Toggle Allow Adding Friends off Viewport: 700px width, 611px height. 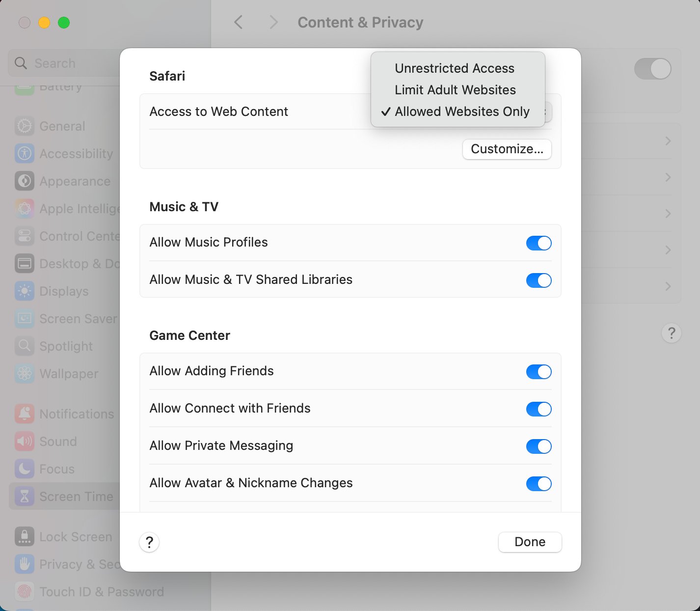(538, 371)
